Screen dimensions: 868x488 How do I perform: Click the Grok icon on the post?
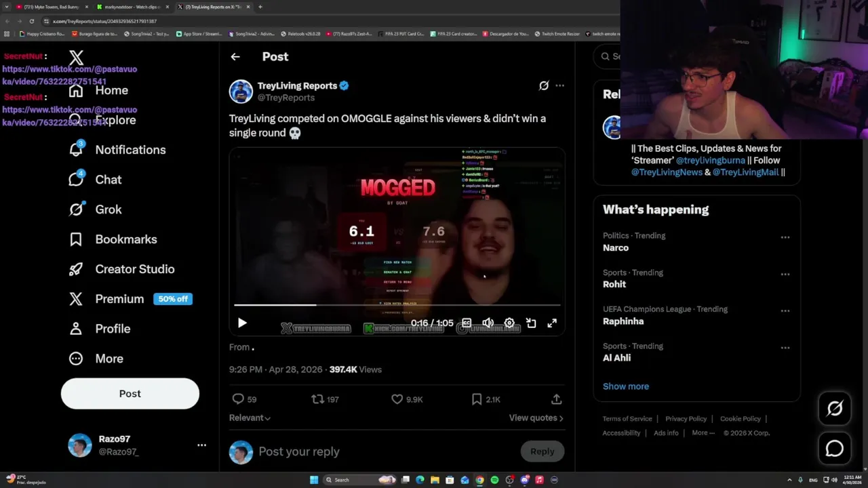tap(544, 85)
